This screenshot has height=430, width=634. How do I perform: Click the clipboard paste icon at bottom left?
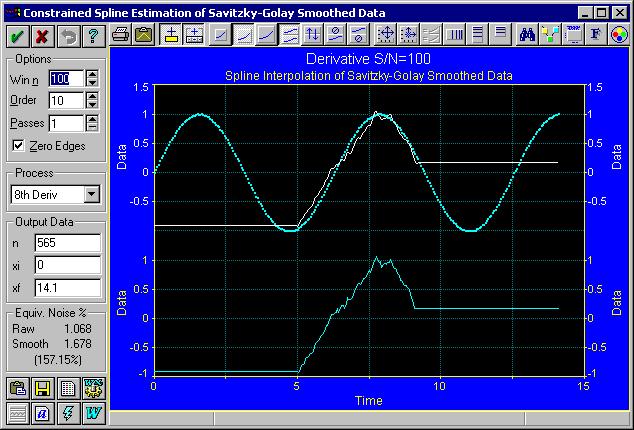(x=17, y=389)
